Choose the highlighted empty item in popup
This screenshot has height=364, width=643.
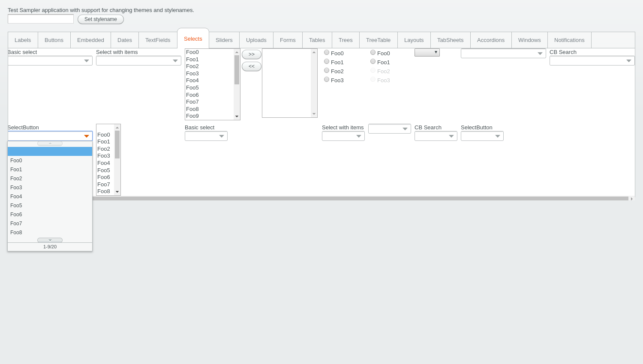[x=50, y=152]
